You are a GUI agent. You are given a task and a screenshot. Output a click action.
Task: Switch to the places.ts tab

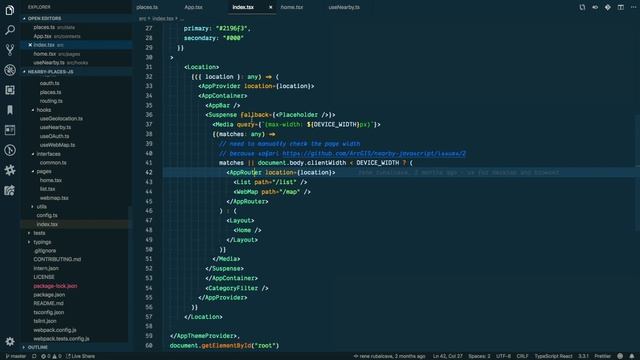click(x=147, y=7)
